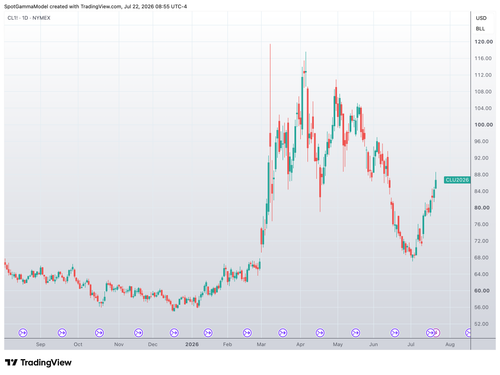Click the TradingView logo
Screen dimensions: 500x375
point(38,362)
